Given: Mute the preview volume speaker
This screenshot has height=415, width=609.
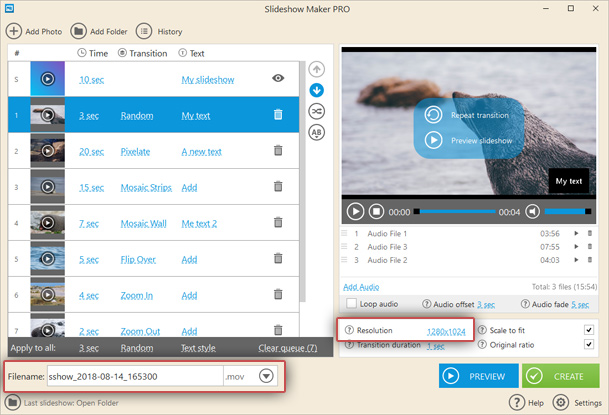Looking at the screenshot, I should point(532,212).
